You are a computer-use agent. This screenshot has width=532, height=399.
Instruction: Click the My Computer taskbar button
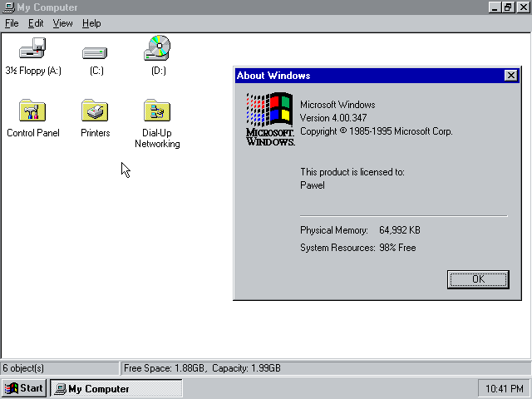116,388
